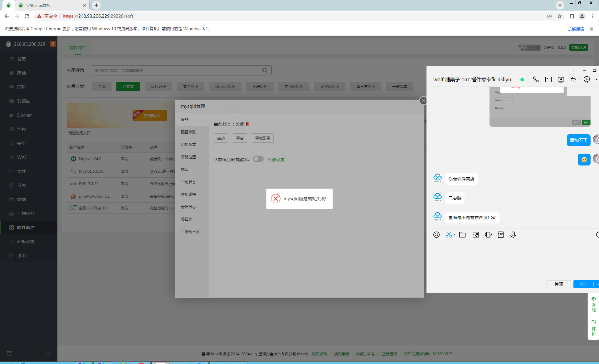Click the screen share icon in chat header
This screenshot has width=599, height=364.
pos(561,79)
